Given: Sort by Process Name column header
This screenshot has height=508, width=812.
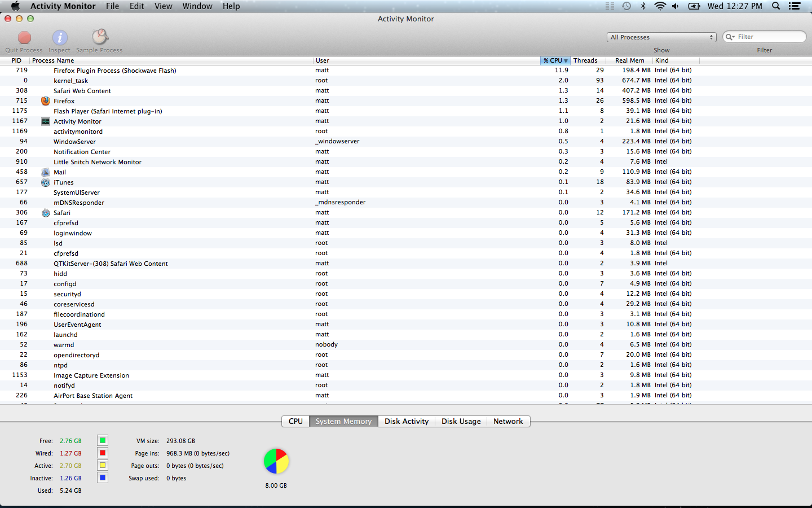Looking at the screenshot, I should [171, 60].
